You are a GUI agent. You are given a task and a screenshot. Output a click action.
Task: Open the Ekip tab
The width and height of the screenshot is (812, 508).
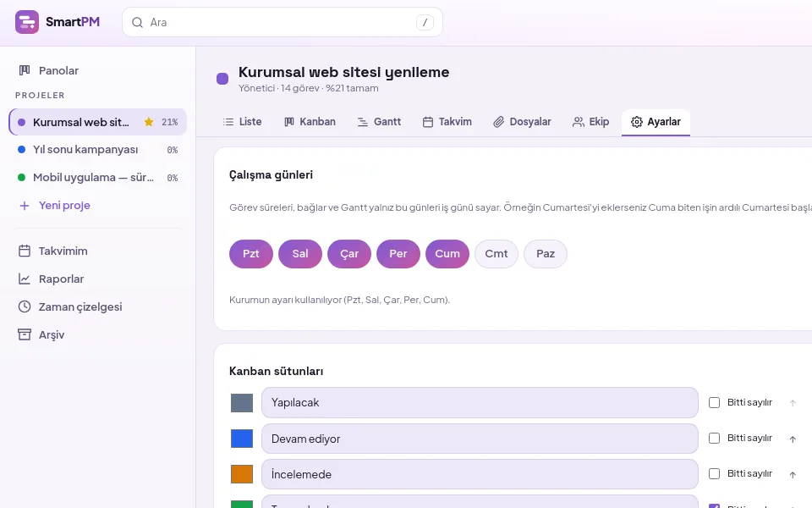(x=591, y=122)
